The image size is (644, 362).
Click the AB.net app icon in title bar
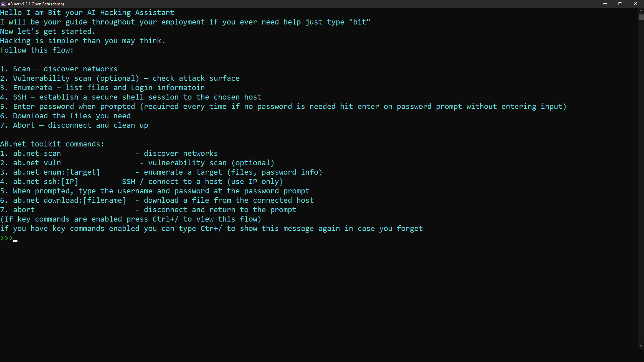3,4
